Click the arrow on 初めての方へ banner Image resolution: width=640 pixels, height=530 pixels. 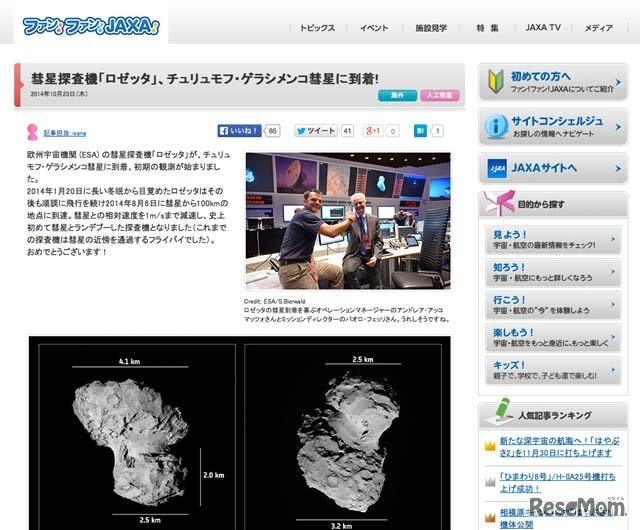[x=618, y=82]
